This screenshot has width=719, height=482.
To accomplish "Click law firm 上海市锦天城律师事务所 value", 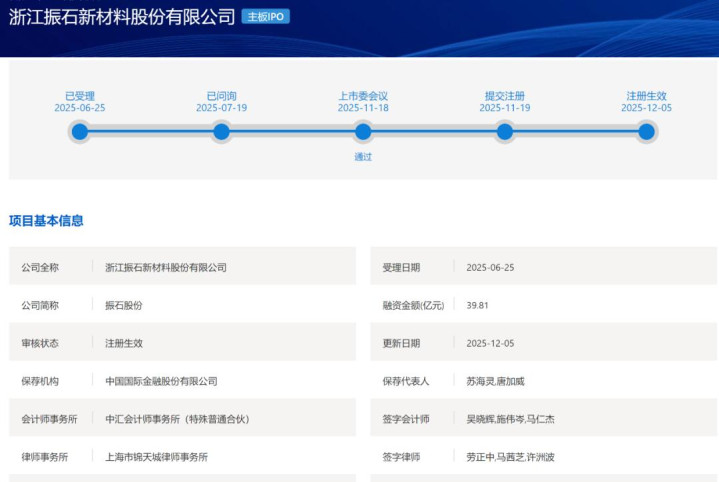I will [156, 457].
